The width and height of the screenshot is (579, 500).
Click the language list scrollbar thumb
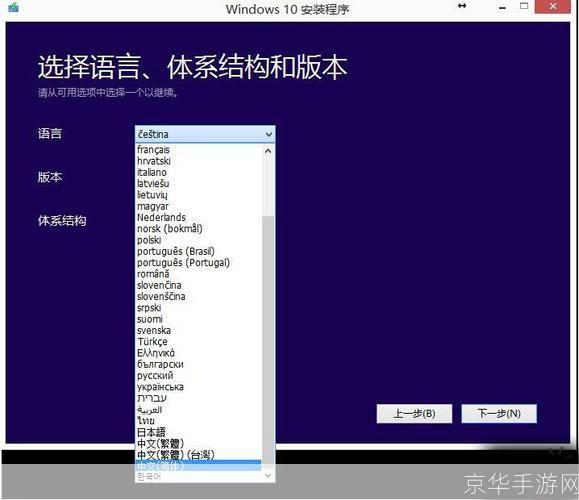[x=268, y=342]
